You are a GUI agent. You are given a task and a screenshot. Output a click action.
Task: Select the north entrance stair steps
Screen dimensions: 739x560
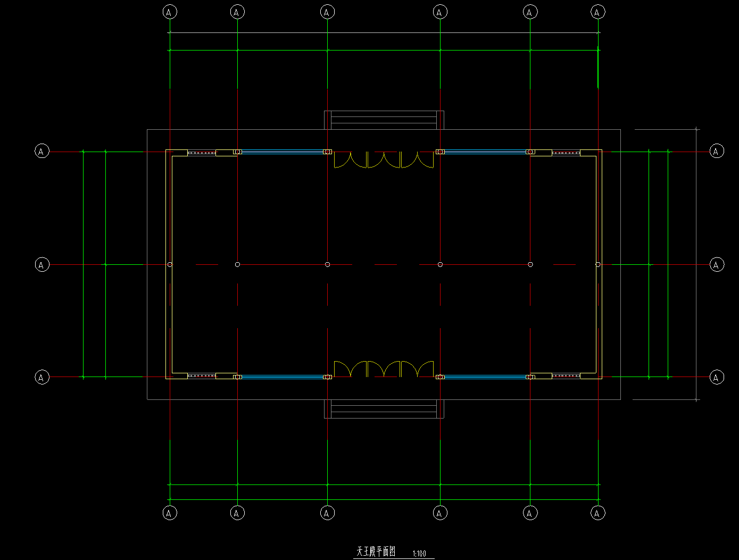coord(384,120)
